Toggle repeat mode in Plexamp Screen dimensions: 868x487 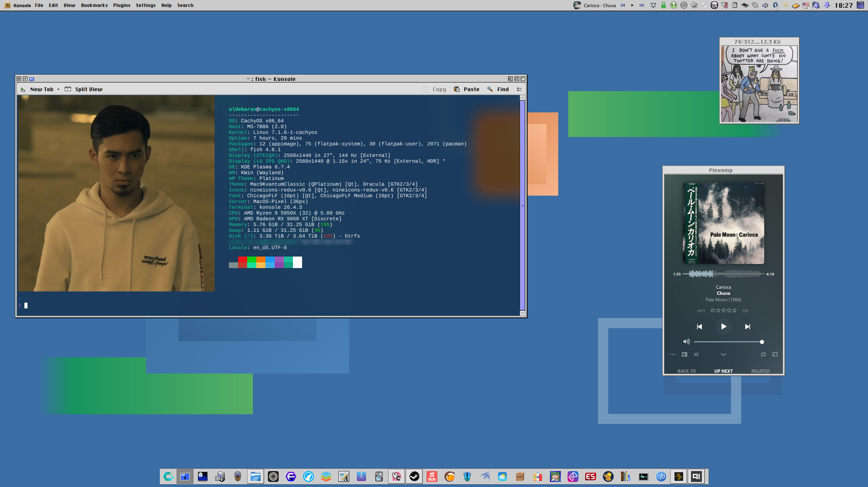763,354
